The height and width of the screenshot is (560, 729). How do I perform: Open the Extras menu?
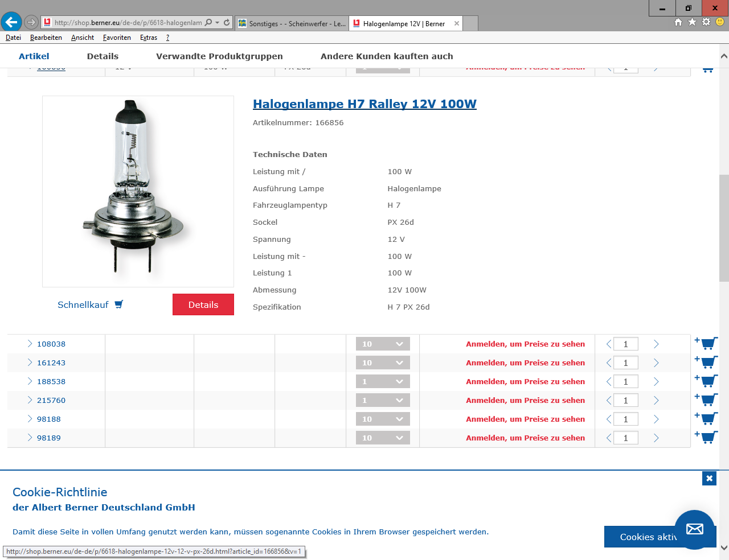pos(149,38)
